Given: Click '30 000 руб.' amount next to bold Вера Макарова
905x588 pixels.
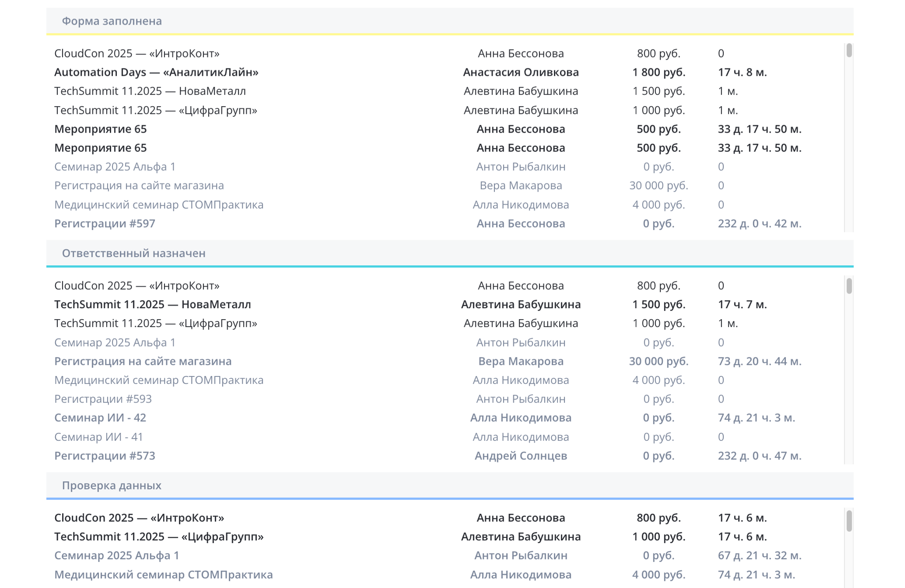Looking at the screenshot, I should 658,361.
